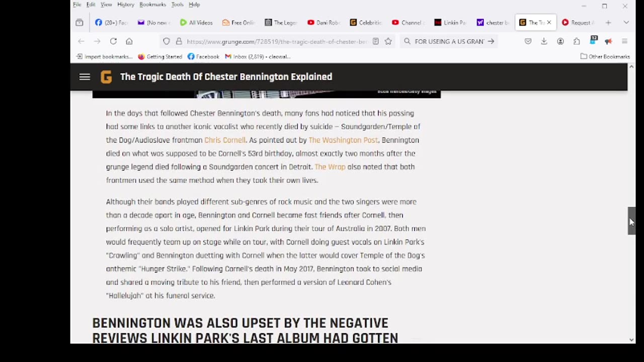Screen dimensions: 644x362
Task: Open the tracking protection shield icon
Action: (x=167, y=41)
